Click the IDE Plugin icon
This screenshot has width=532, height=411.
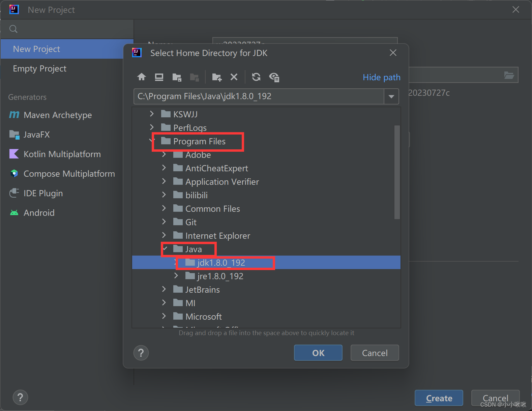(14, 193)
